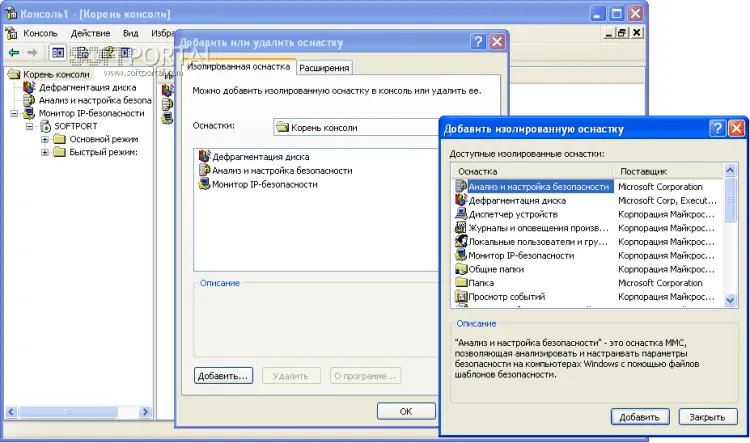
Task: Click Монитор IP-безопасности icon in console tree
Action: click(x=30, y=113)
